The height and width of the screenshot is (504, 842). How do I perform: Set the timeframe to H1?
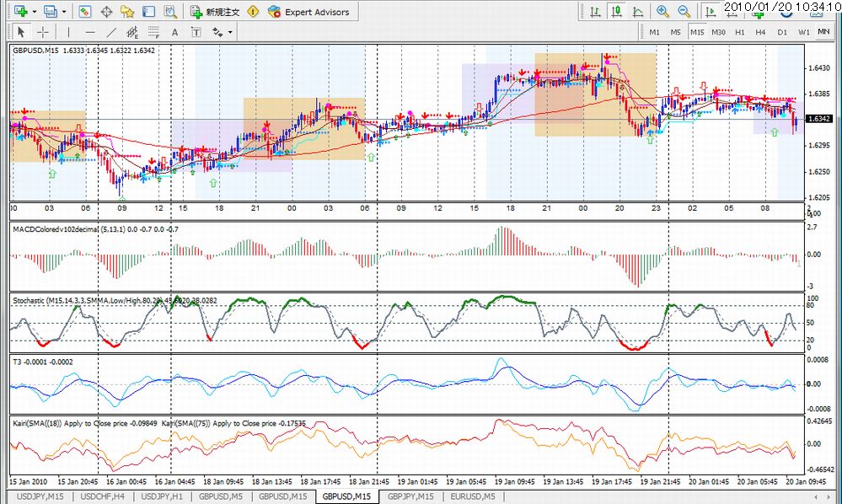coord(739,32)
